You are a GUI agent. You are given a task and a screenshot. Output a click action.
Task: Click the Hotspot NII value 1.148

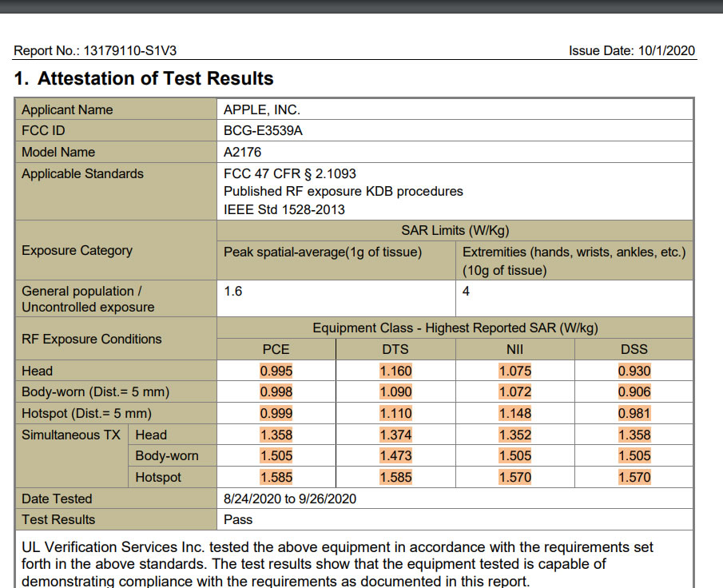514,414
